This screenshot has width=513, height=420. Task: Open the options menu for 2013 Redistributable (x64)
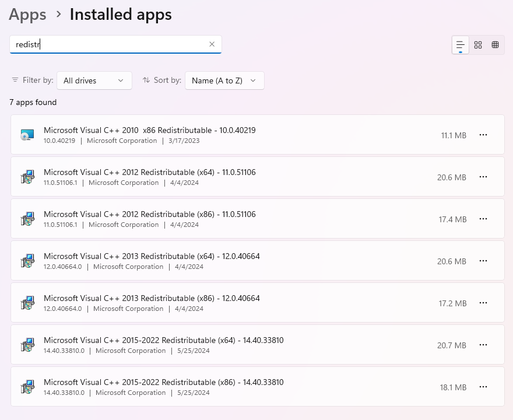483,261
